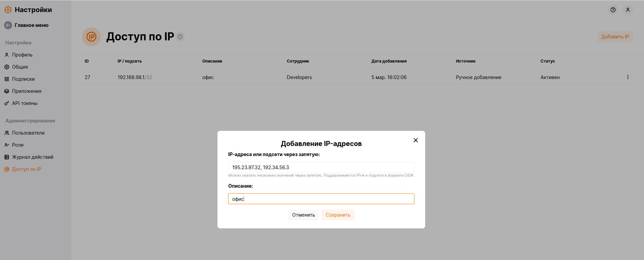Open API токены page
The height and width of the screenshot is (260, 644).
click(25, 103)
